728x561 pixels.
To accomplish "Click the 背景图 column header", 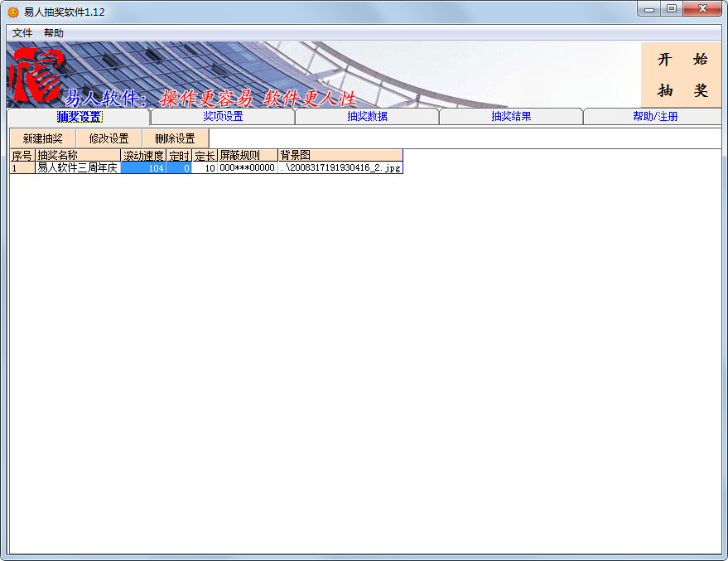I will point(340,155).
